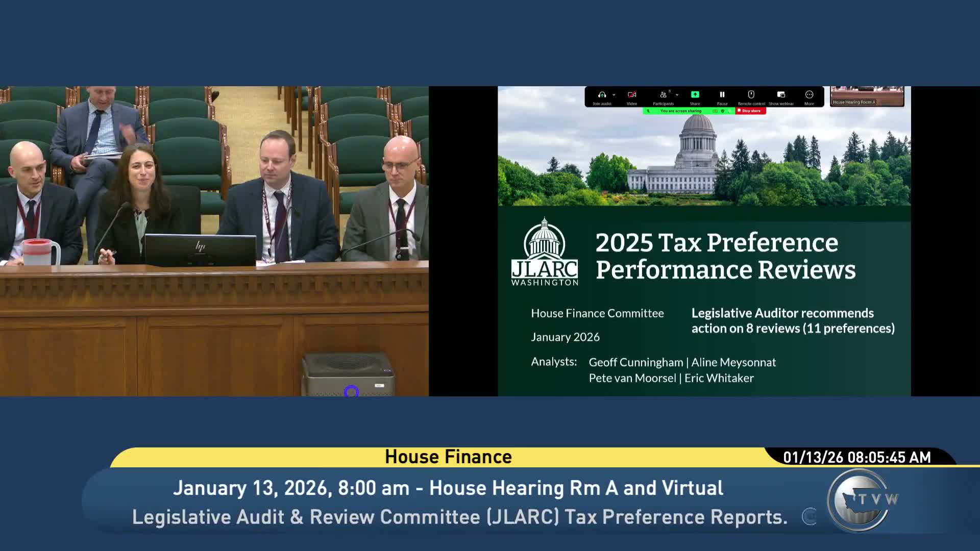The image size is (980, 551).
Task: Toggle the Video camera on
Action: point(632,95)
